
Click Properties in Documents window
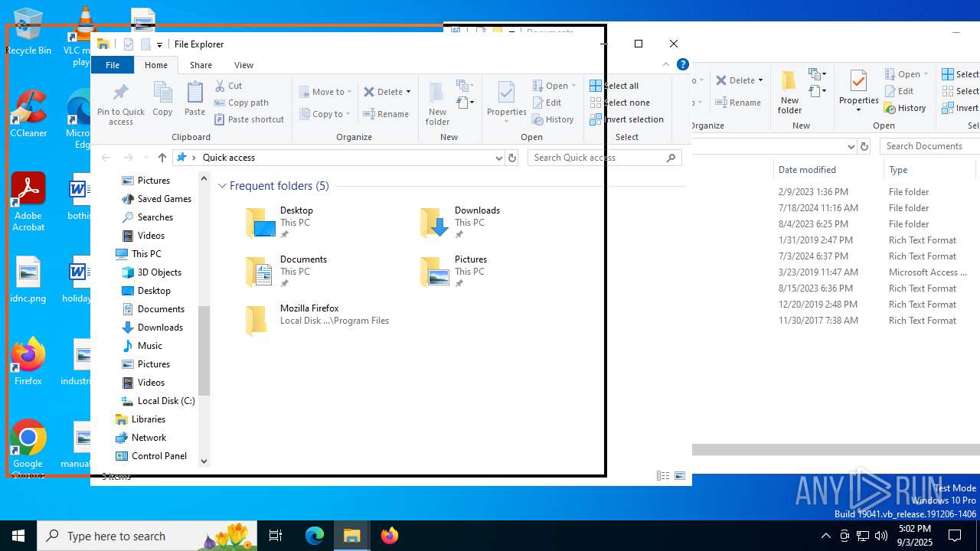[858, 92]
